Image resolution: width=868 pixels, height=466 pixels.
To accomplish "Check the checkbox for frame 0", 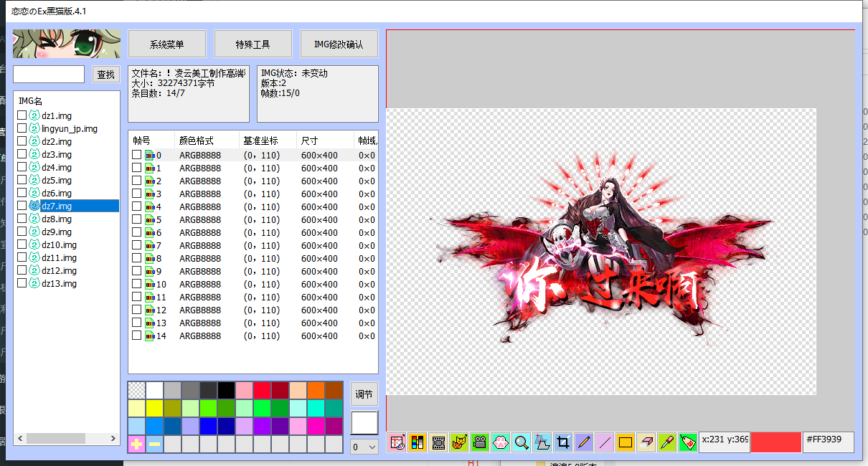I will tap(136, 154).
